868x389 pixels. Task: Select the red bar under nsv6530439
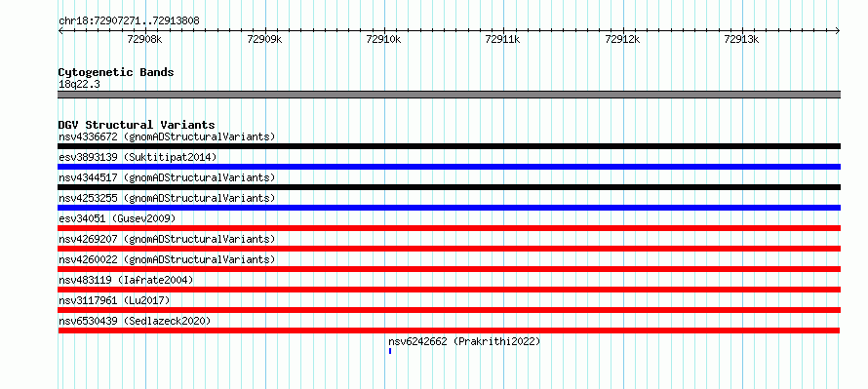(449, 331)
